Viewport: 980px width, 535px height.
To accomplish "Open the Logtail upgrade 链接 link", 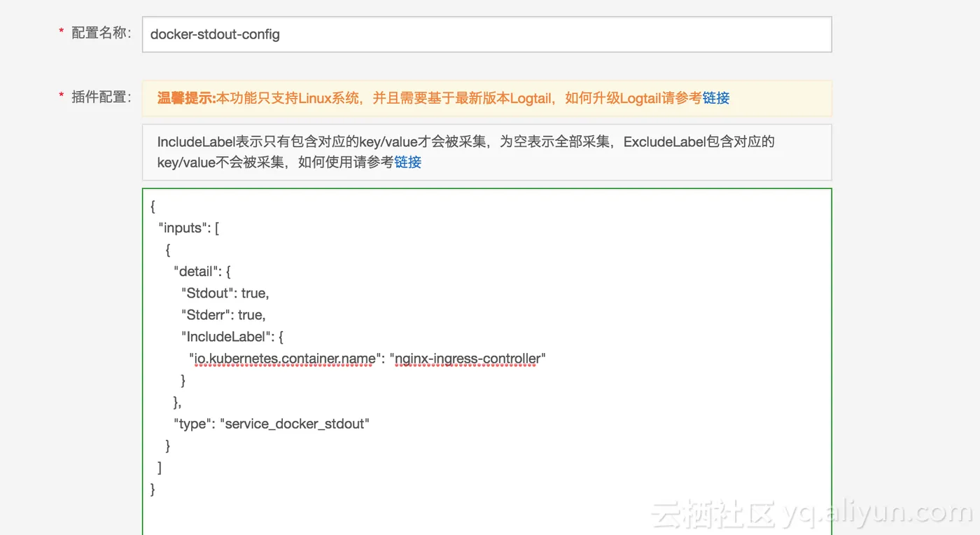I will [x=716, y=98].
